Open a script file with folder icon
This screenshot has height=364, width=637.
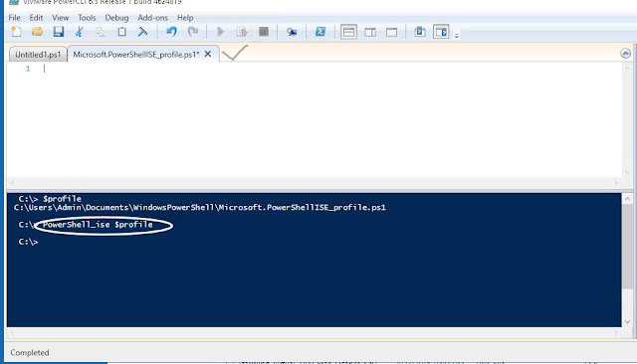(38, 32)
